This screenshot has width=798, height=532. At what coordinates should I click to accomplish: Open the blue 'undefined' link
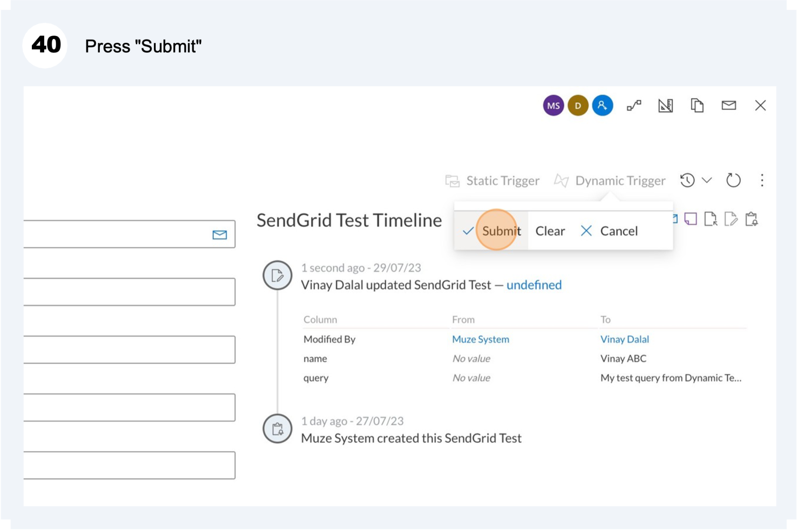tap(534, 285)
